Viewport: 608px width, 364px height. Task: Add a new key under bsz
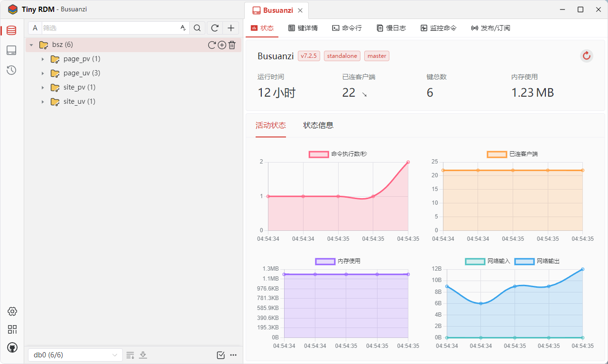pyautogui.click(x=222, y=45)
